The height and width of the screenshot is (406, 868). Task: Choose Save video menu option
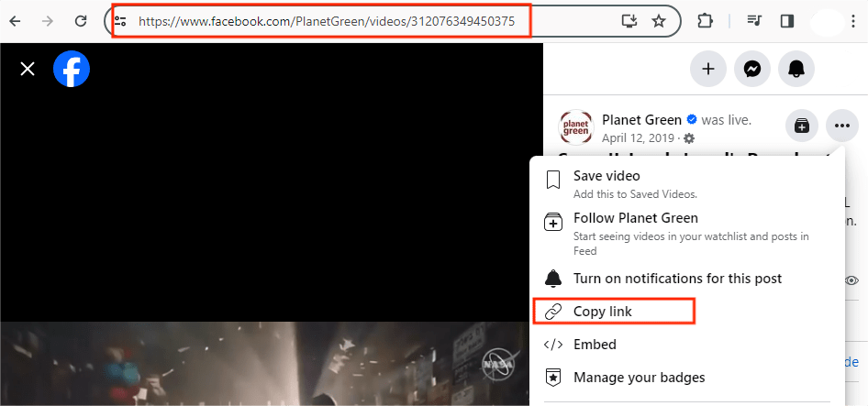[x=606, y=176]
